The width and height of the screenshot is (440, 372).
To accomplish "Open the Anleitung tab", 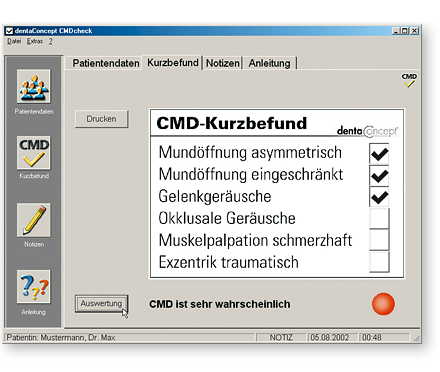I will [x=269, y=63].
